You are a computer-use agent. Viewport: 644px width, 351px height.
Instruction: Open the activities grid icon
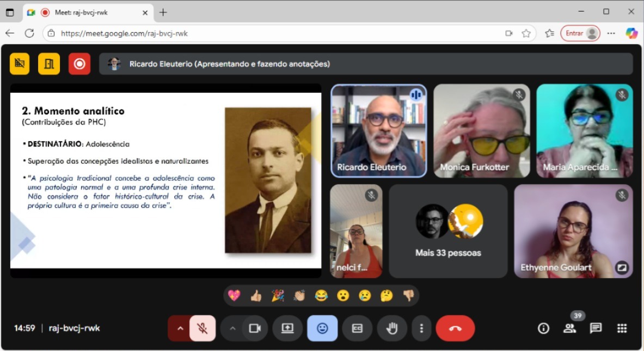pos(622,328)
